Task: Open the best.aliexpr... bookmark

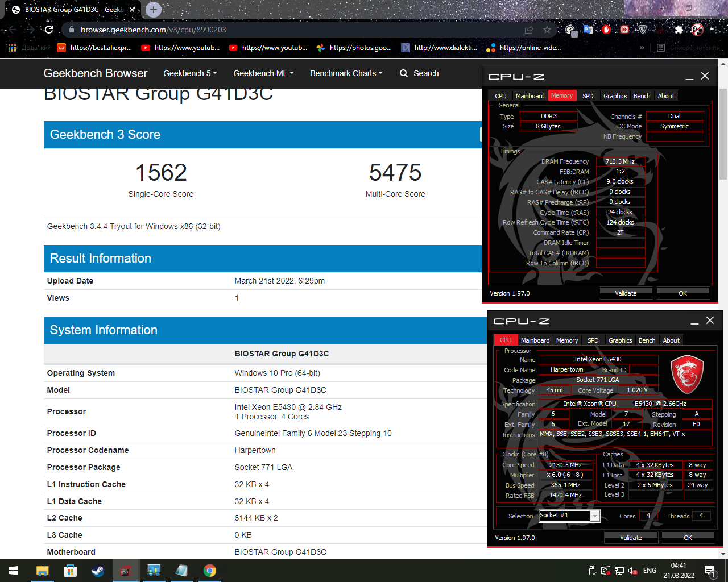Action: pos(94,48)
